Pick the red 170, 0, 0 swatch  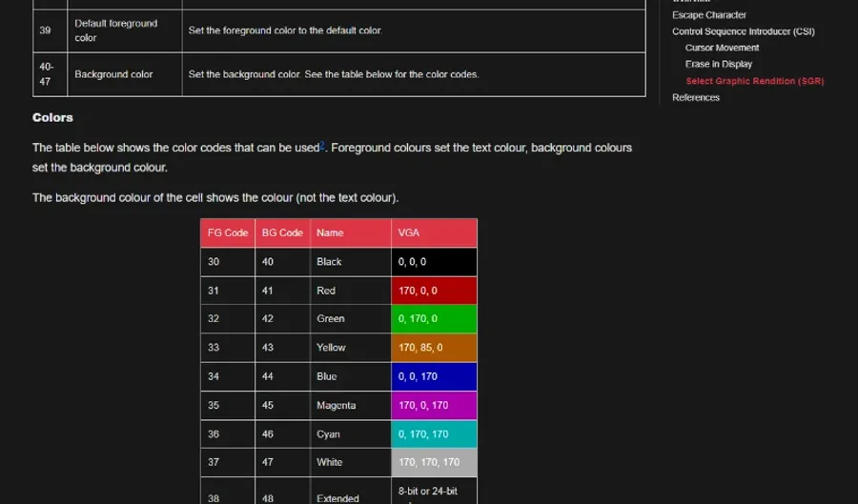point(434,291)
